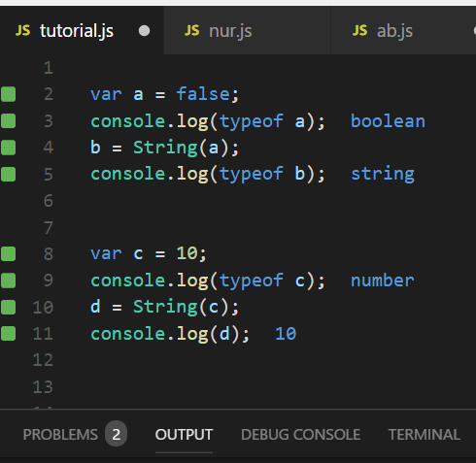Select the OUTPUT panel tab
This screenshot has width=476, height=463.
coord(184,434)
